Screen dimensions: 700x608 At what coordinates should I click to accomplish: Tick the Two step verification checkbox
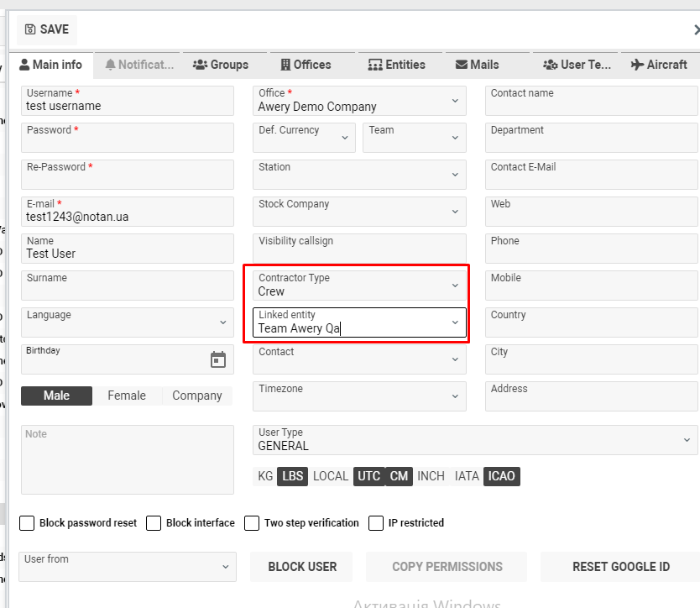click(252, 523)
